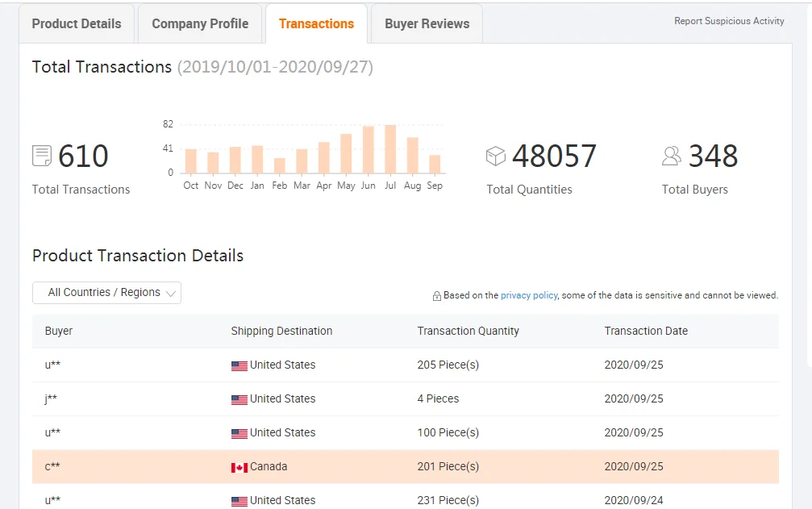Click US flag in 100 Piece(s) row
Viewport: 812px width, 509px height.
(x=239, y=433)
